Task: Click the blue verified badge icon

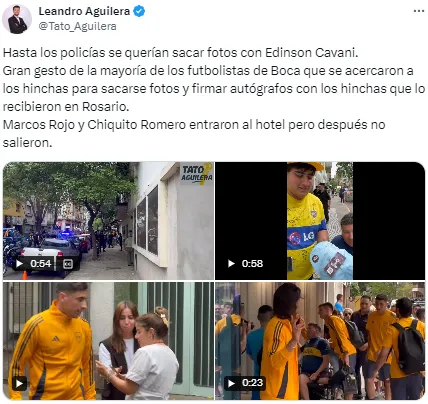Action: tap(139, 11)
